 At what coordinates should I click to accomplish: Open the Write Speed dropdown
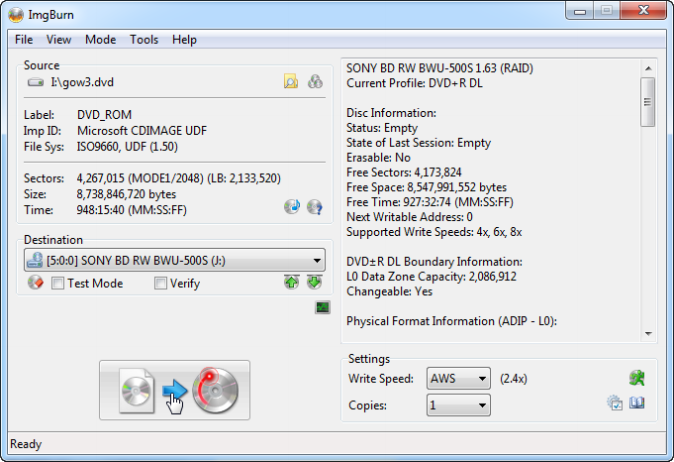tap(483, 379)
